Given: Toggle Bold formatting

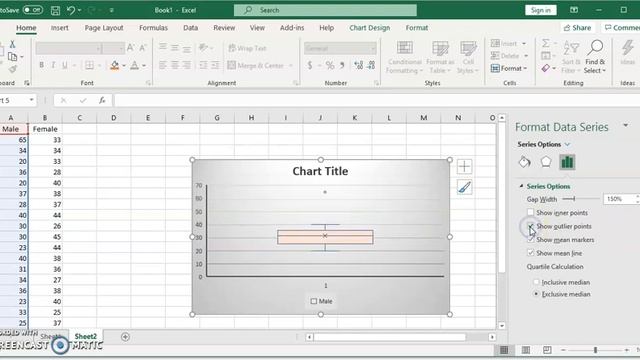Looking at the screenshot, I should click(41, 65).
